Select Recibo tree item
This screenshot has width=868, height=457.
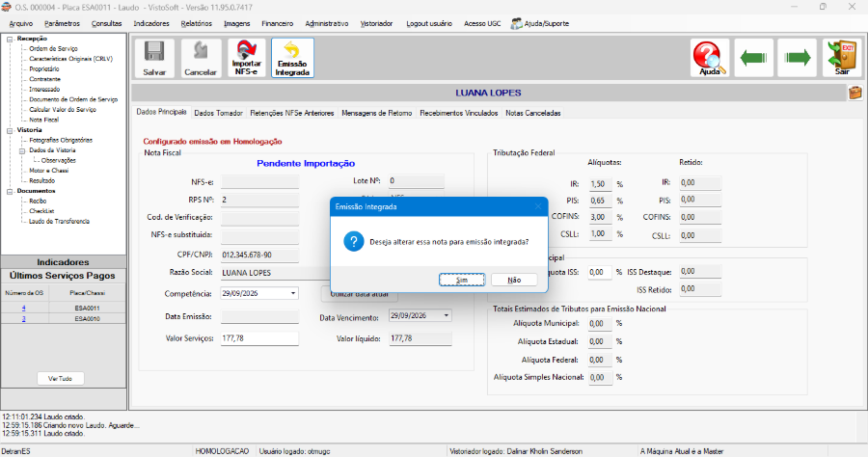point(38,201)
